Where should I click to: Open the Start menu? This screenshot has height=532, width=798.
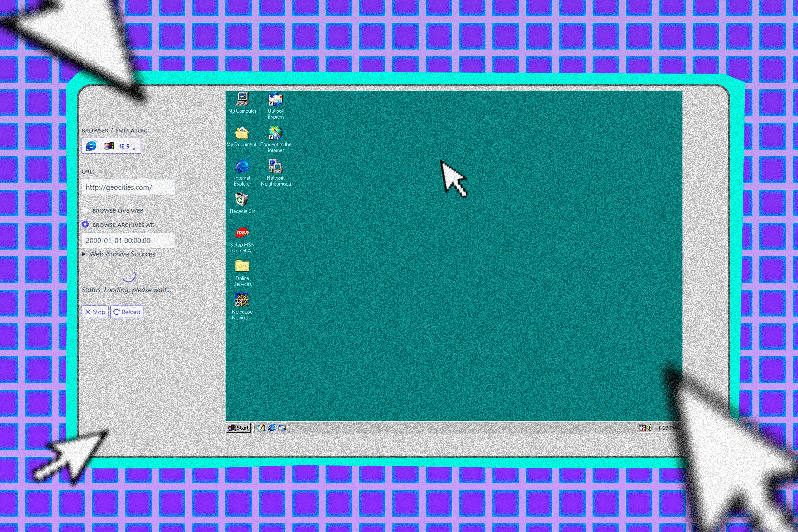click(238, 428)
